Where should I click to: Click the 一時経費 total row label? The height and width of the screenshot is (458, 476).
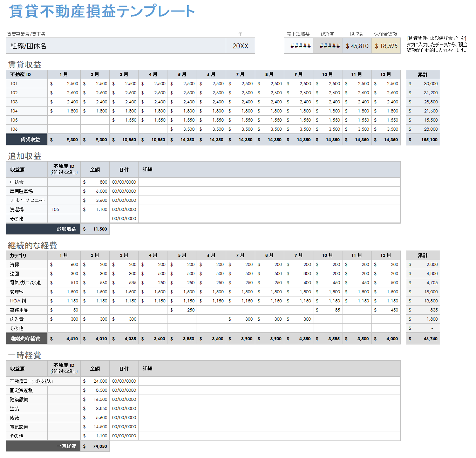43,446
